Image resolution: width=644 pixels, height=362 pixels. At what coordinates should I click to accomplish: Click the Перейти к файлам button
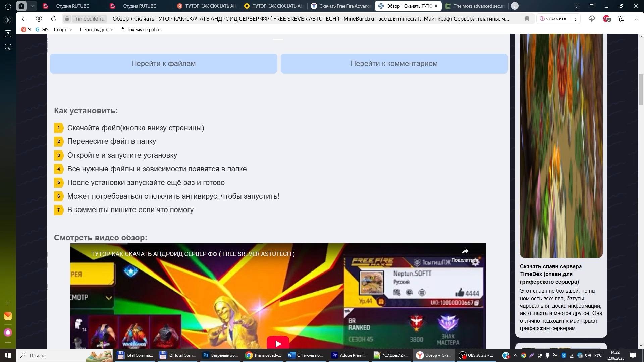pyautogui.click(x=163, y=64)
